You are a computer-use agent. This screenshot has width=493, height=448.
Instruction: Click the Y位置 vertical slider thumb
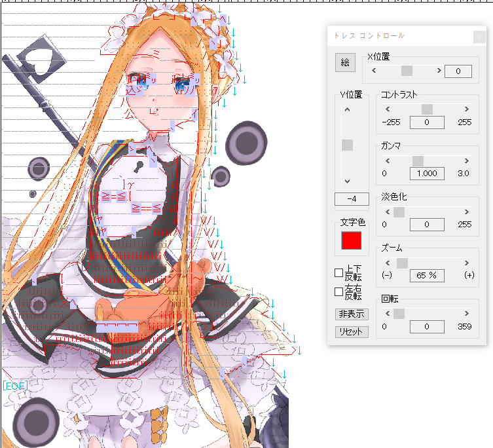tap(347, 145)
